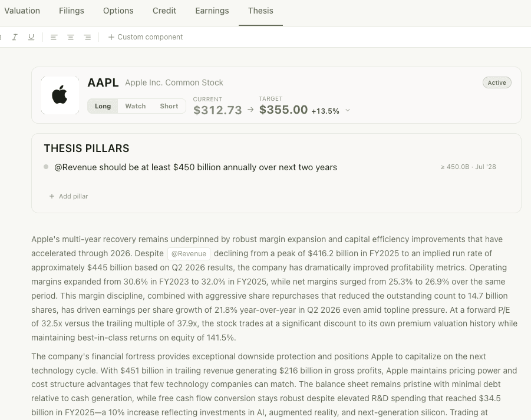Click the Active status badge

(497, 82)
